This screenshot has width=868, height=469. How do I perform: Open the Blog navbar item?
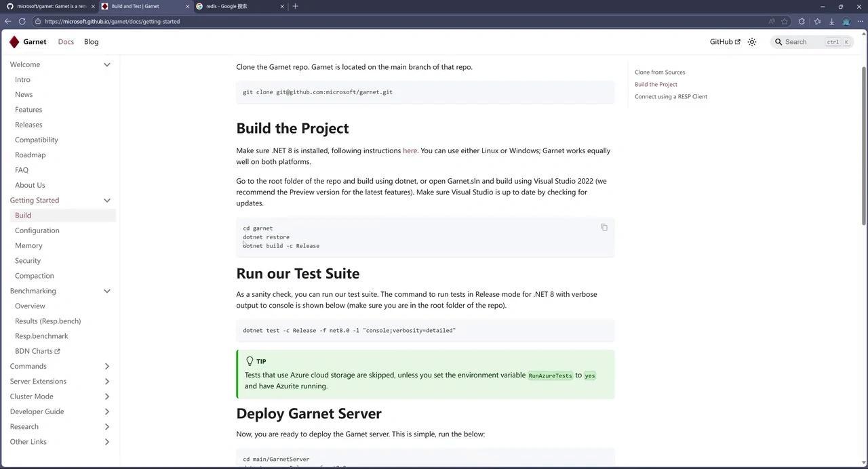(x=91, y=42)
